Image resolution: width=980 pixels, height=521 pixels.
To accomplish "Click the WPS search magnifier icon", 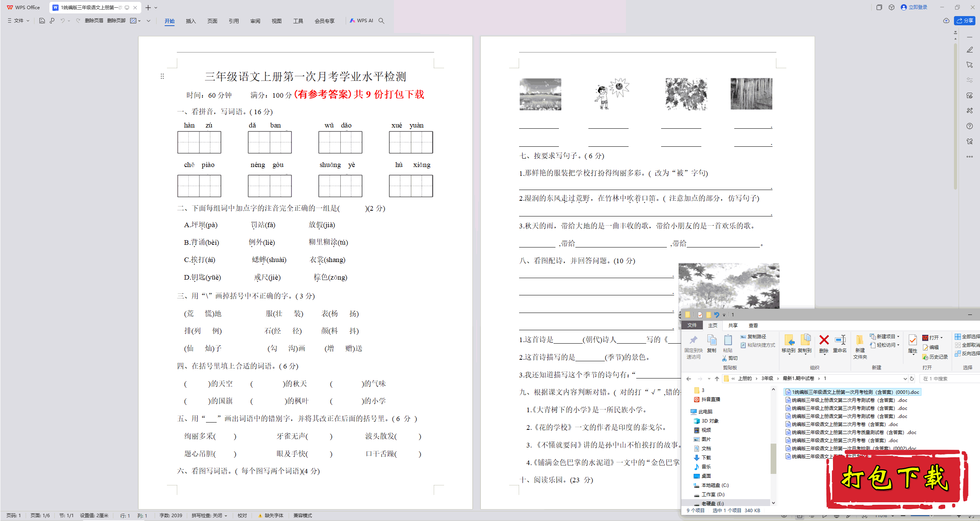I will click(x=381, y=21).
